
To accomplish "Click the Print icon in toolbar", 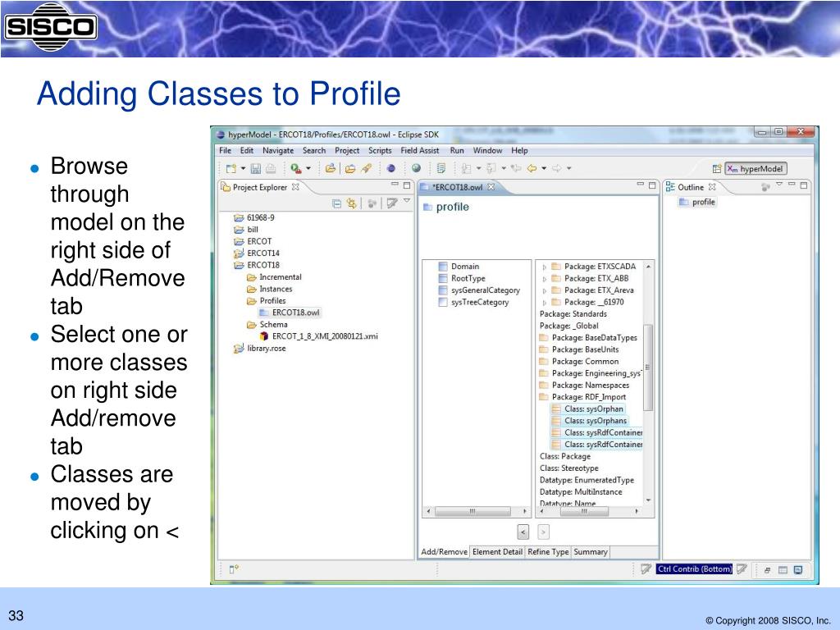I will click(271, 169).
